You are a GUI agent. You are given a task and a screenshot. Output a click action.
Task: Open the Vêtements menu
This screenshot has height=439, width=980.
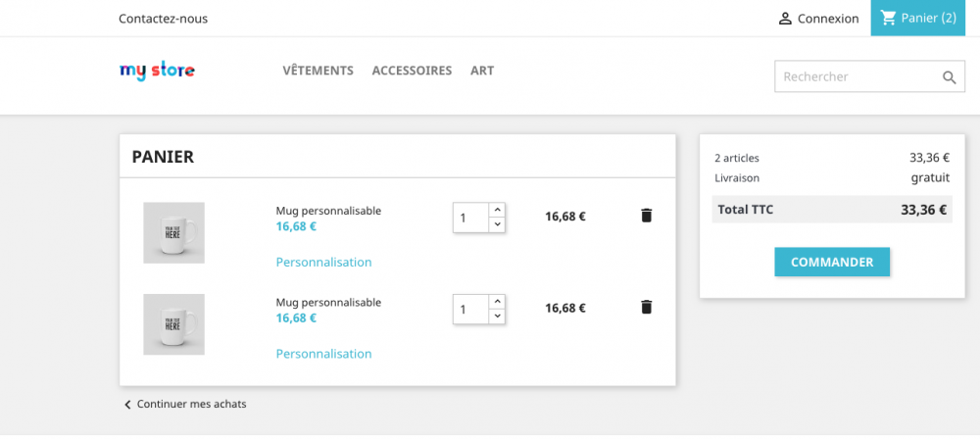[x=318, y=71]
